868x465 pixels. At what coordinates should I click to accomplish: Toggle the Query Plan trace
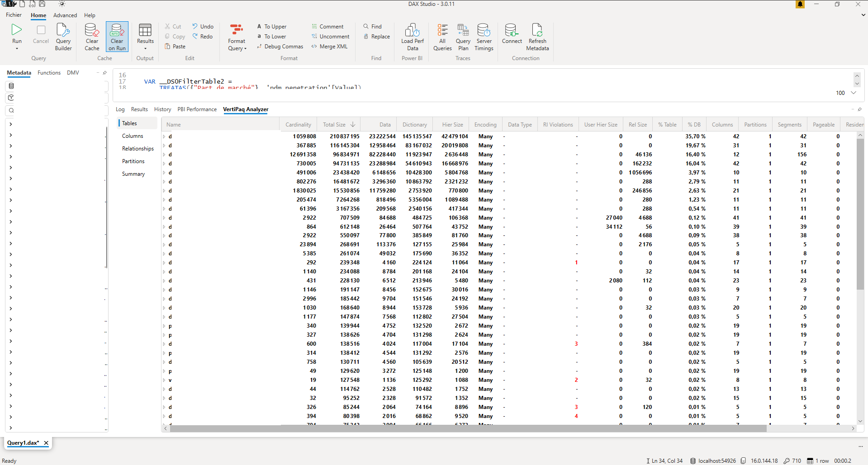(x=463, y=37)
